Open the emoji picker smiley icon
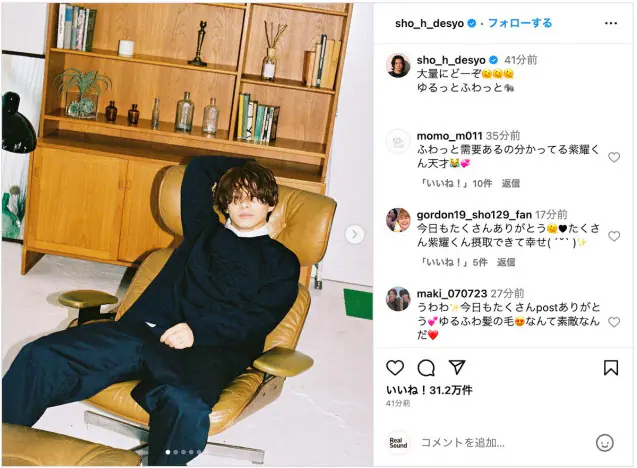Viewport: 637px width, 468px height. pos(604,443)
